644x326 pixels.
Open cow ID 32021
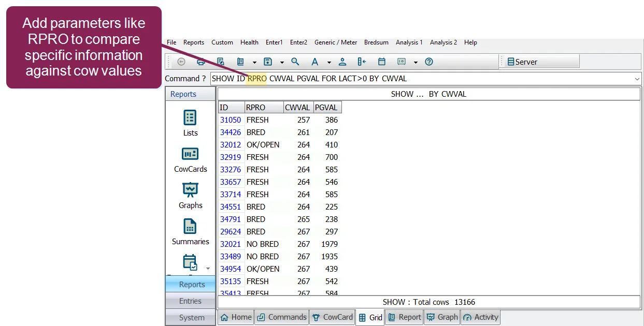point(231,244)
